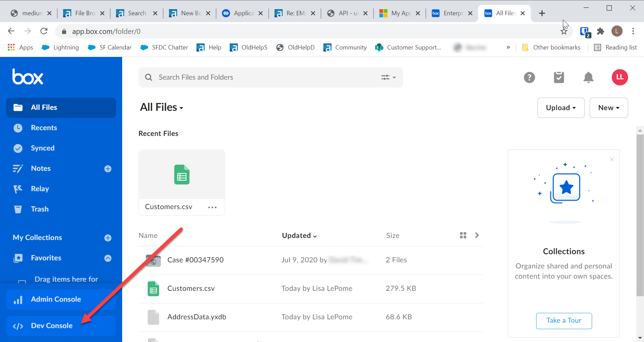The width and height of the screenshot is (644, 342).
Task: Click the Take a Tour button
Action: [x=564, y=320]
